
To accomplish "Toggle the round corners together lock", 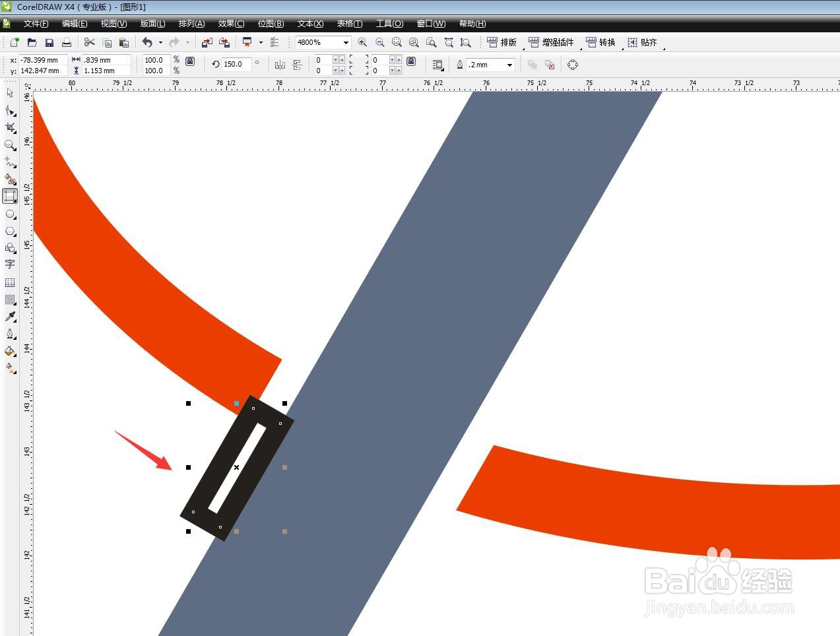I will pyautogui.click(x=411, y=61).
